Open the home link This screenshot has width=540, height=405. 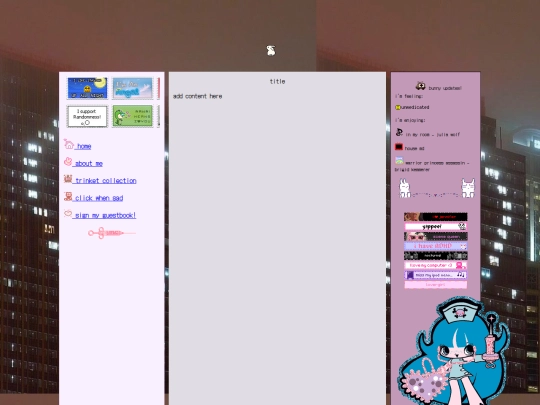click(84, 146)
